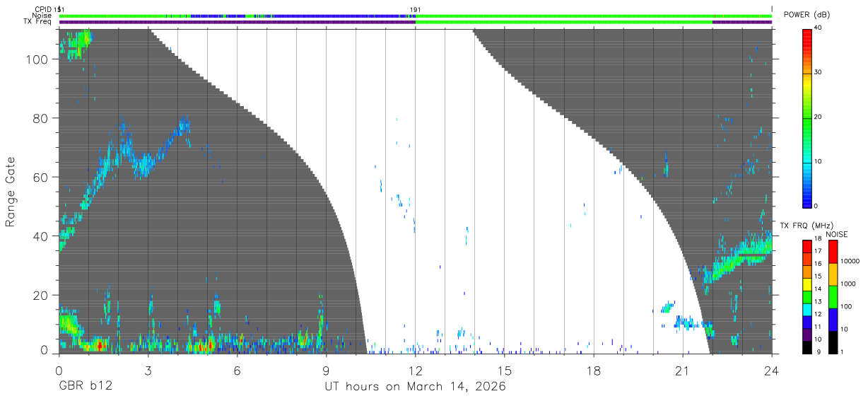Click the Noise row label at top left
The width and height of the screenshot is (868, 401).
[x=41, y=16]
